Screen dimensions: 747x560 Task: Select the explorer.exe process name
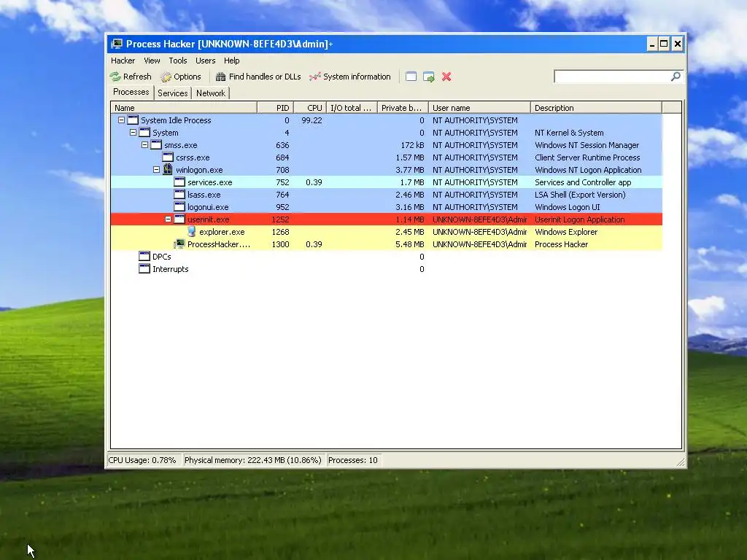click(222, 232)
